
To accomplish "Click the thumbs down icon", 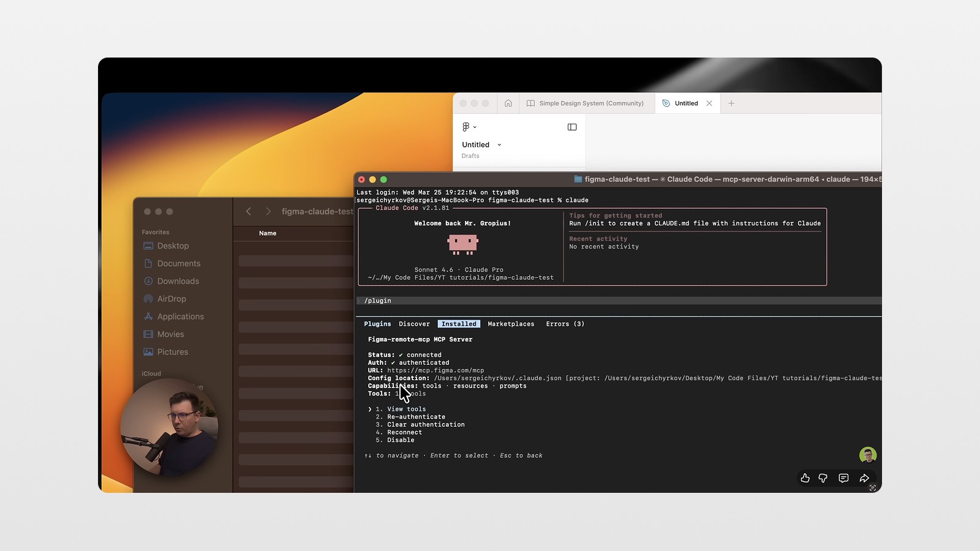I will [x=823, y=478].
